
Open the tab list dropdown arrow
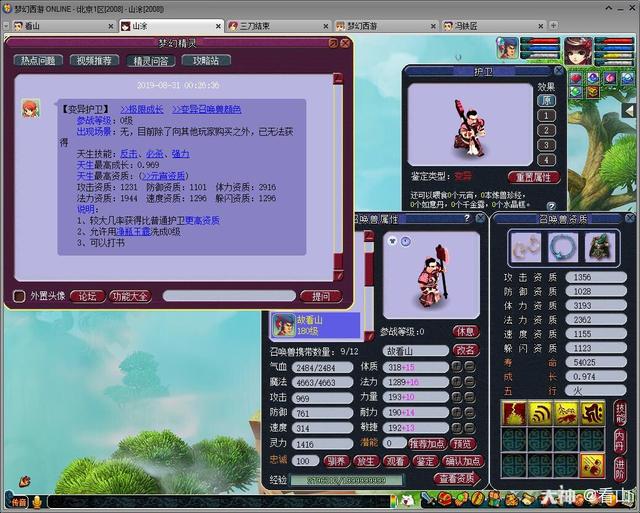pos(6,26)
